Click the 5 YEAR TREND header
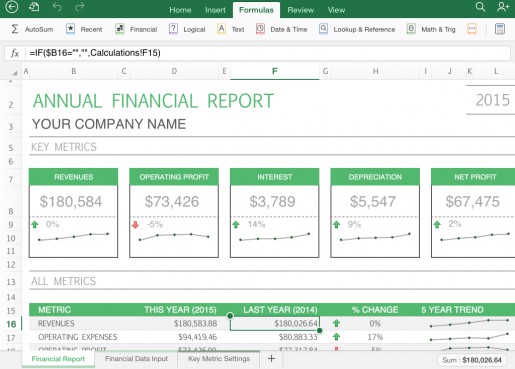Screen dimensions: 515x369 coord(452,310)
